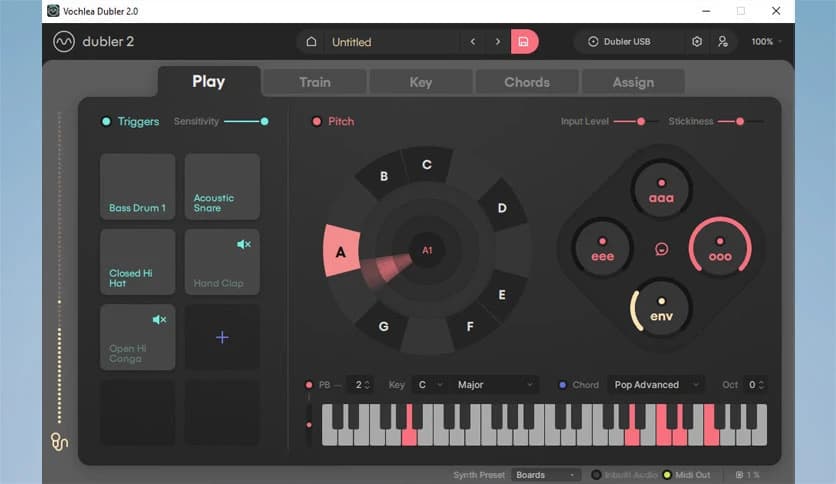Toggle the red dot left of keyboard
Image resolution: width=836 pixels, height=484 pixels.
click(x=309, y=425)
